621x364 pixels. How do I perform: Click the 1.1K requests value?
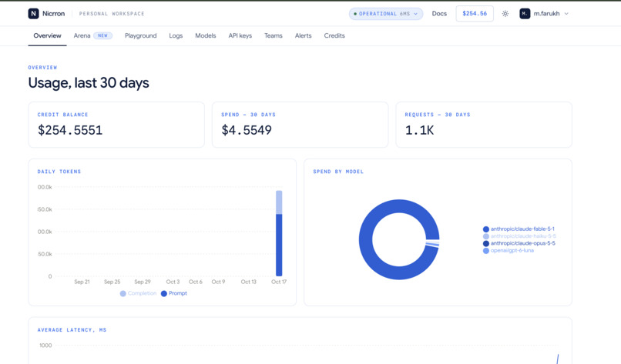coord(419,130)
